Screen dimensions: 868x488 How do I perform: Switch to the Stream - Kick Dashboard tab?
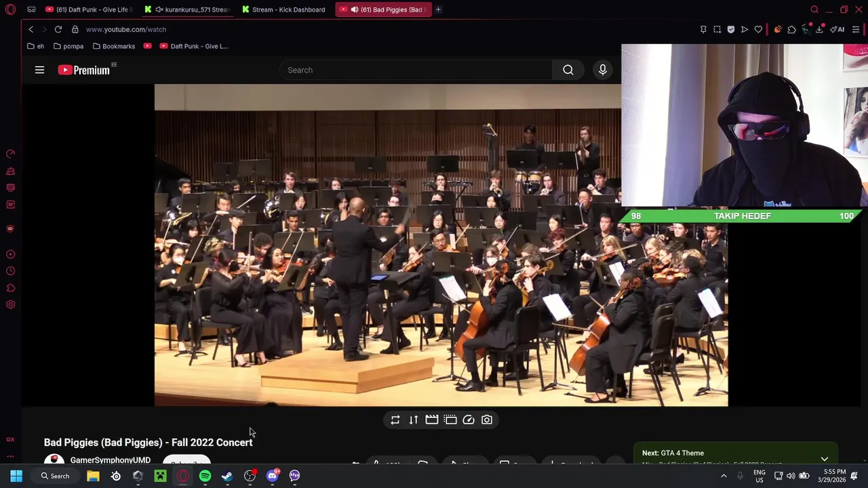click(283, 9)
